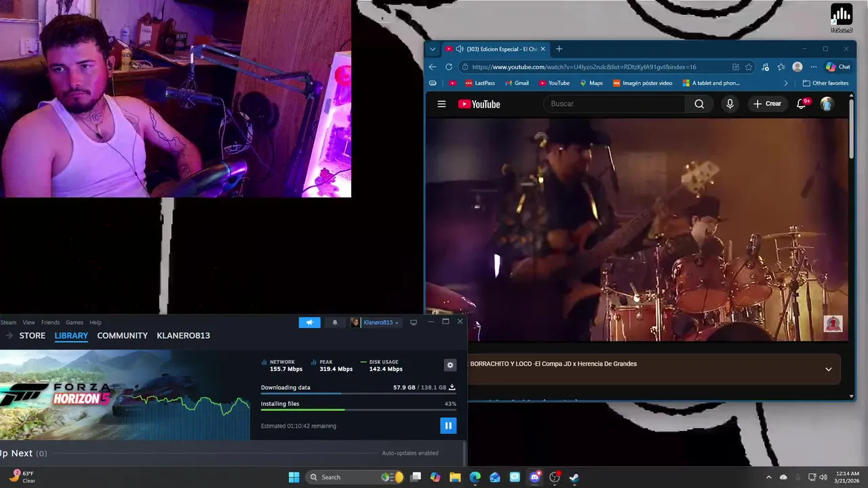Click the Steam forward navigation arrow
This screenshot has height=488, width=868.
(9, 335)
